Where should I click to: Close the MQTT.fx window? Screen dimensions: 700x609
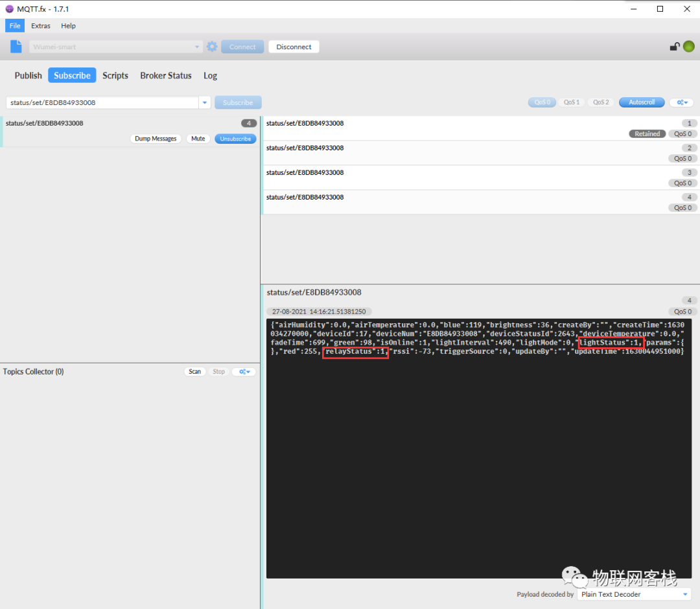687,9
